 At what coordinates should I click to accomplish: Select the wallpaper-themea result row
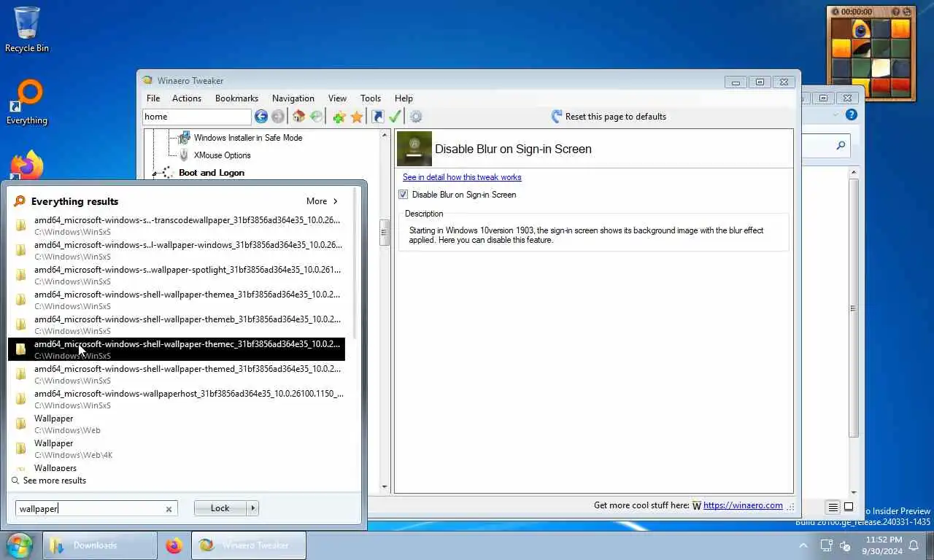pos(176,300)
